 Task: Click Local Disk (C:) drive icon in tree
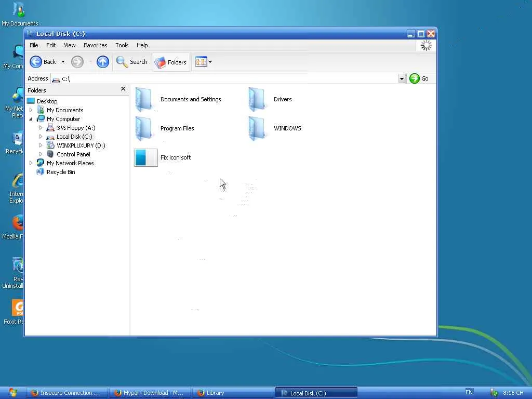click(50, 137)
